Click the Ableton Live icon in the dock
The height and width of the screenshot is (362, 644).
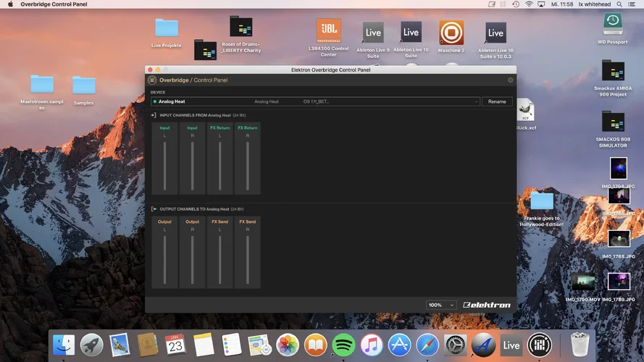[x=511, y=345]
